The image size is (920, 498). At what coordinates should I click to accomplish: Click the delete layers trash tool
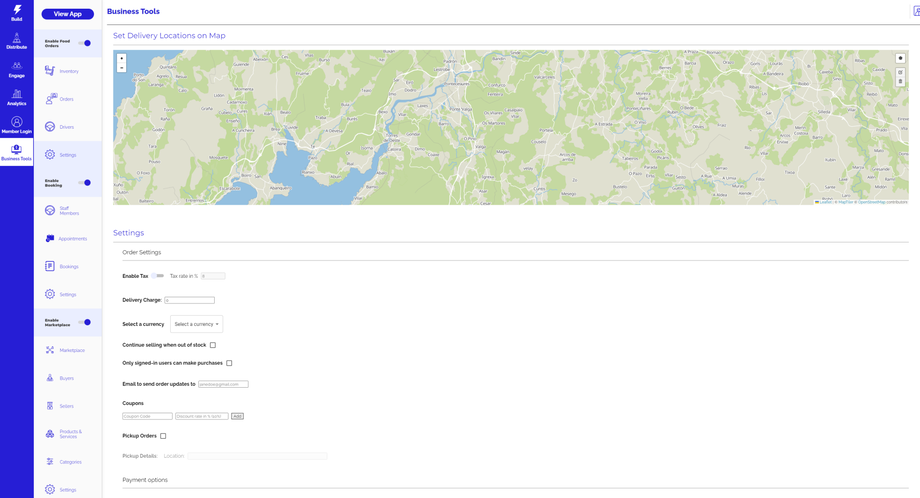click(900, 82)
